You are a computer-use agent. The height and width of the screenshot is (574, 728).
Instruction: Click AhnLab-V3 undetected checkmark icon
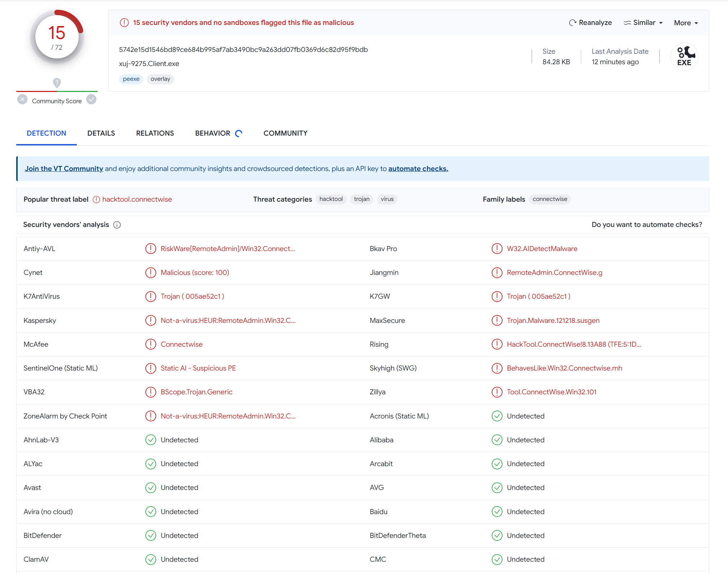pyautogui.click(x=150, y=440)
